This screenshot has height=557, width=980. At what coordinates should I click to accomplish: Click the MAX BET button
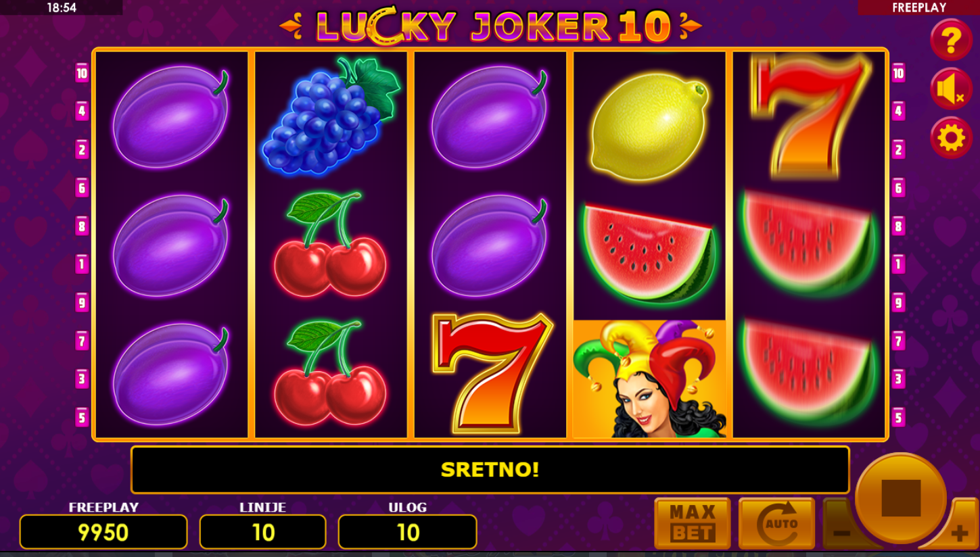(x=693, y=524)
